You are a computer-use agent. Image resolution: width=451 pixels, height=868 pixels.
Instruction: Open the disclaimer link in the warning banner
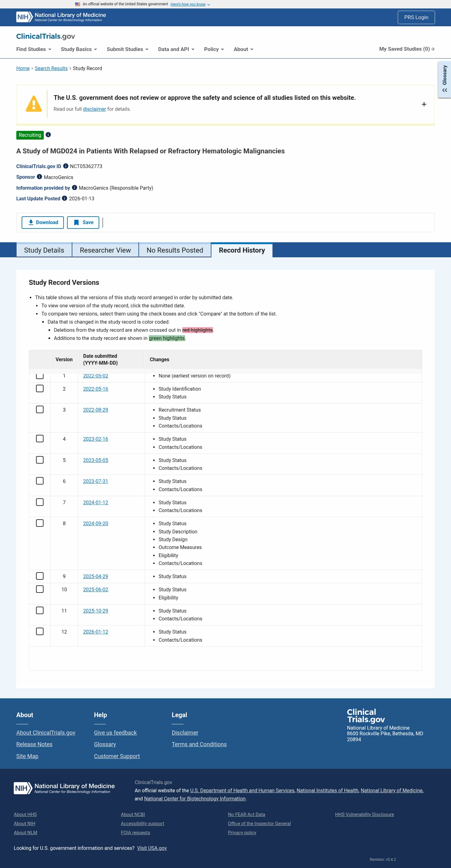[x=94, y=109]
